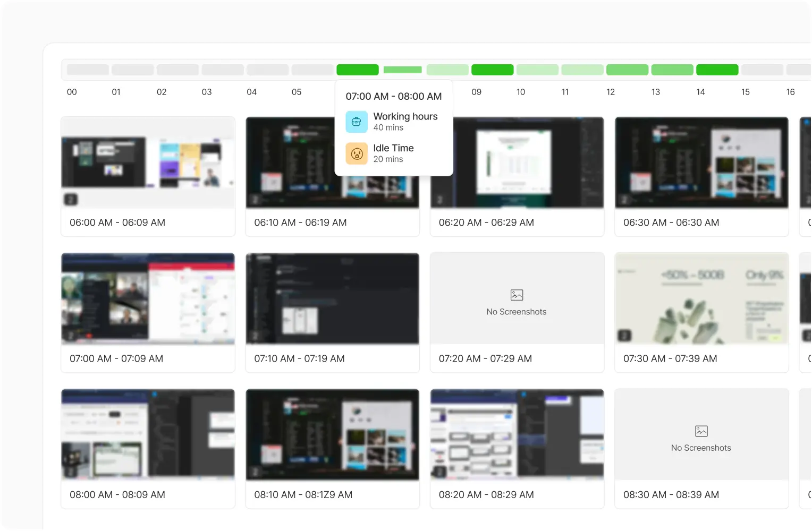Viewport: 812px width, 531px height.
Task: Select the hour 09 green timeline segment
Action: coord(493,70)
